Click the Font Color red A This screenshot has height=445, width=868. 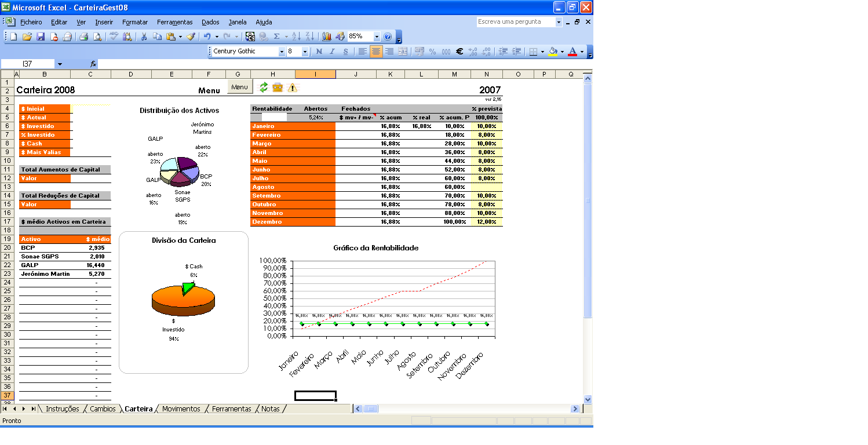click(x=572, y=52)
